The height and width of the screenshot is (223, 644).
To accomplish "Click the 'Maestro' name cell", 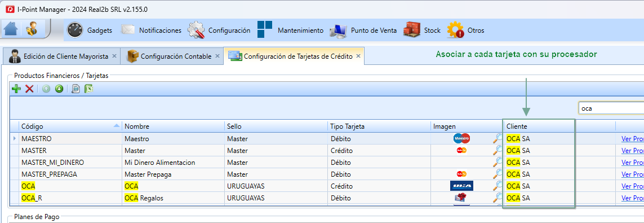I will point(174,139).
